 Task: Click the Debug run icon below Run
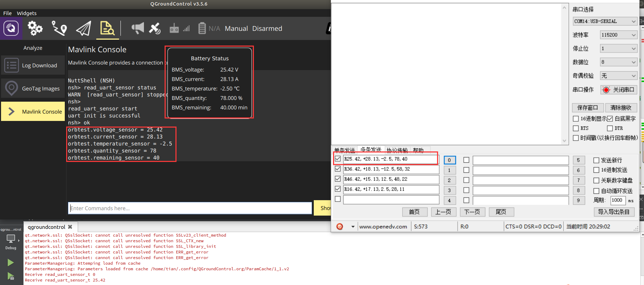(11, 277)
